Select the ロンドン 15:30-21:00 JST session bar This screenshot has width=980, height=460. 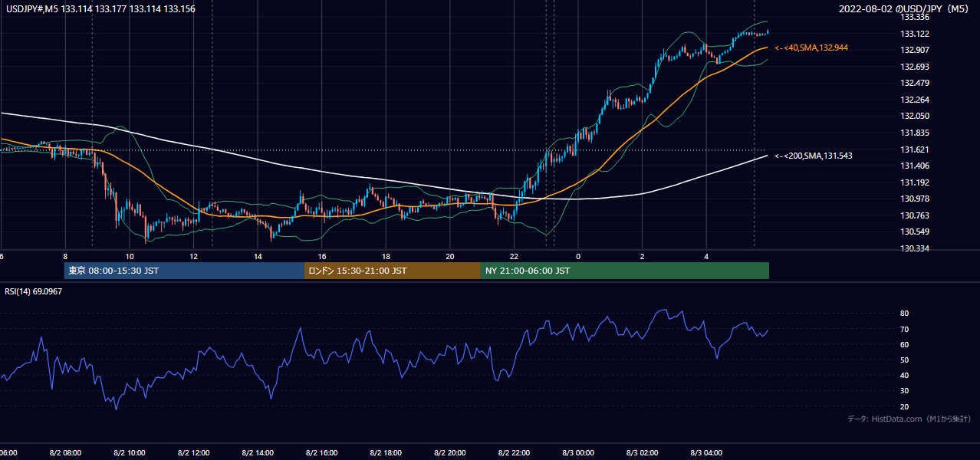pyautogui.click(x=393, y=271)
